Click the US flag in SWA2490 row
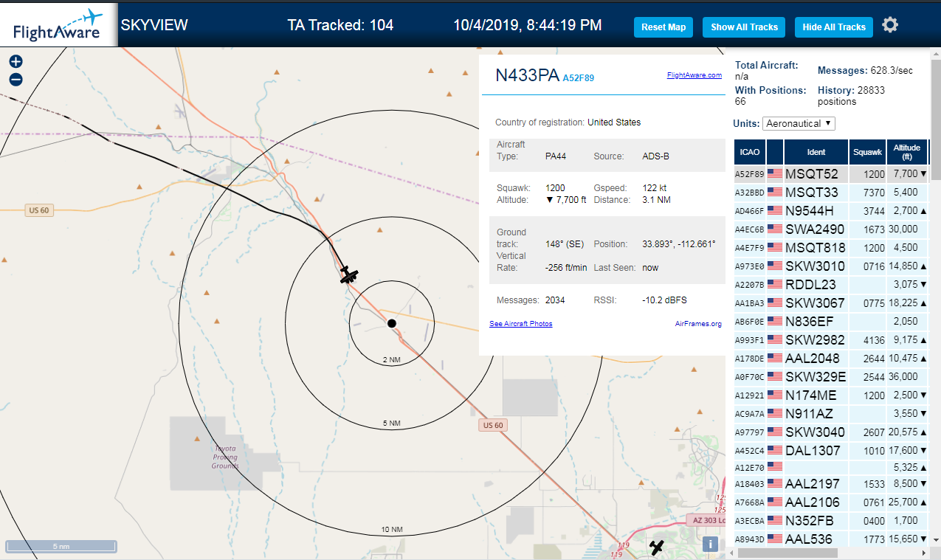 pyautogui.click(x=775, y=229)
